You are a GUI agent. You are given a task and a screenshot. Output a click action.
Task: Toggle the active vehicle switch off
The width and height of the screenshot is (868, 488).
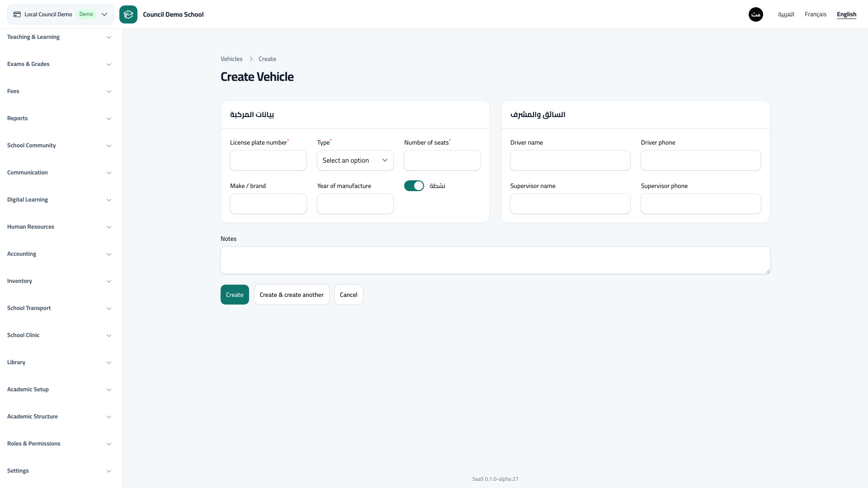414,186
